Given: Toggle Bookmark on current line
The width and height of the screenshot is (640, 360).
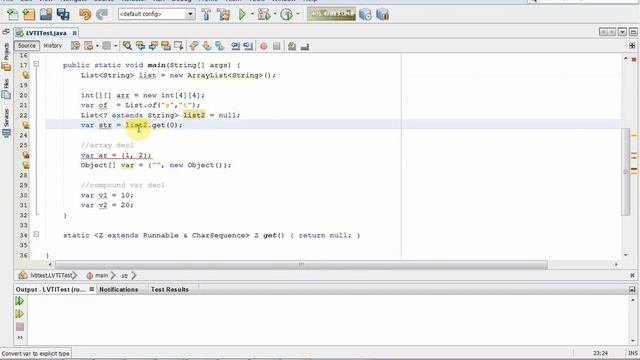Looking at the screenshot, I should [x=220, y=46].
